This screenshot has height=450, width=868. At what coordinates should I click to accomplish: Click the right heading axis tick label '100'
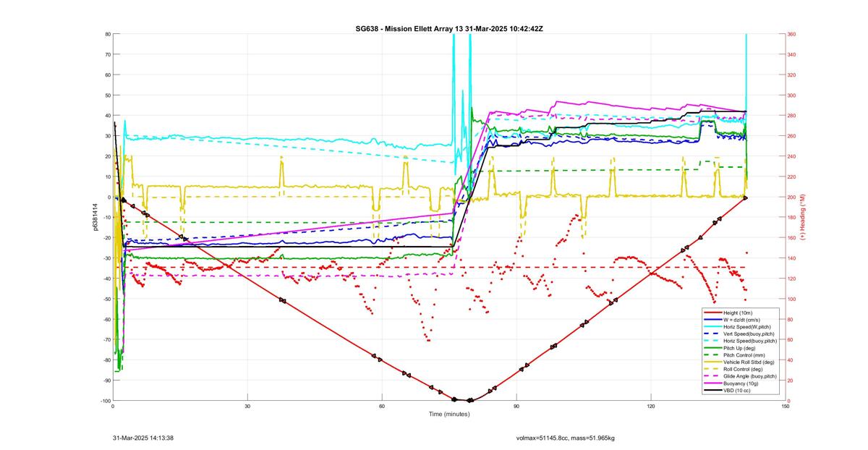(x=792, y=299)
